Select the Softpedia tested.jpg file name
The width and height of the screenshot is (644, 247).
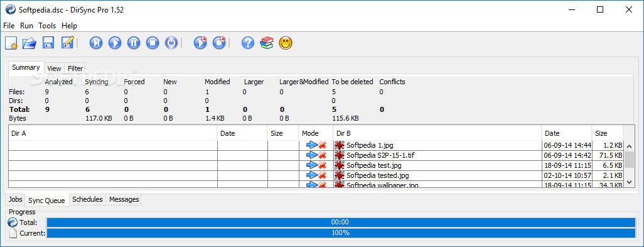click(x=377, y=175)
